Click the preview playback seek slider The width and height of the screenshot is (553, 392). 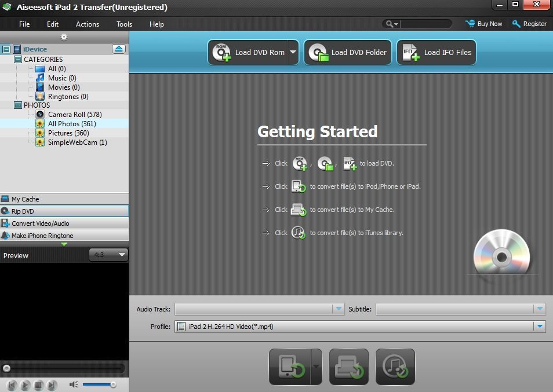point(64,368)
